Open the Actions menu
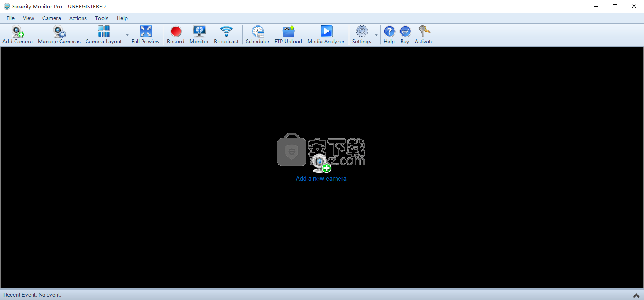 click(x=78, y=18)
